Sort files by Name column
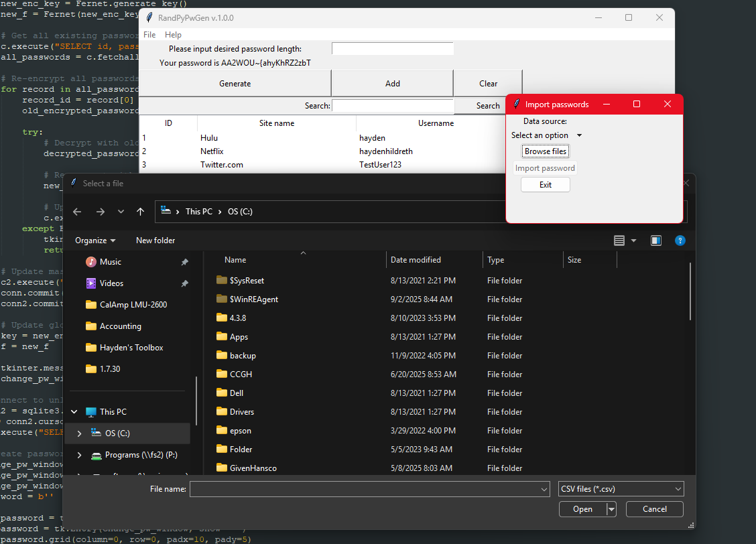756x544 pixels. coord(235,260)
